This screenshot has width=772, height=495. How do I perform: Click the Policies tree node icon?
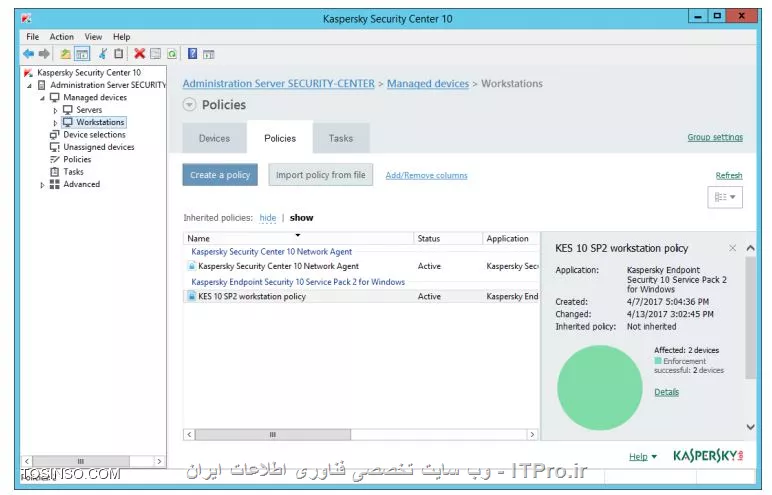pyautogui.click(x=55, y=159)
